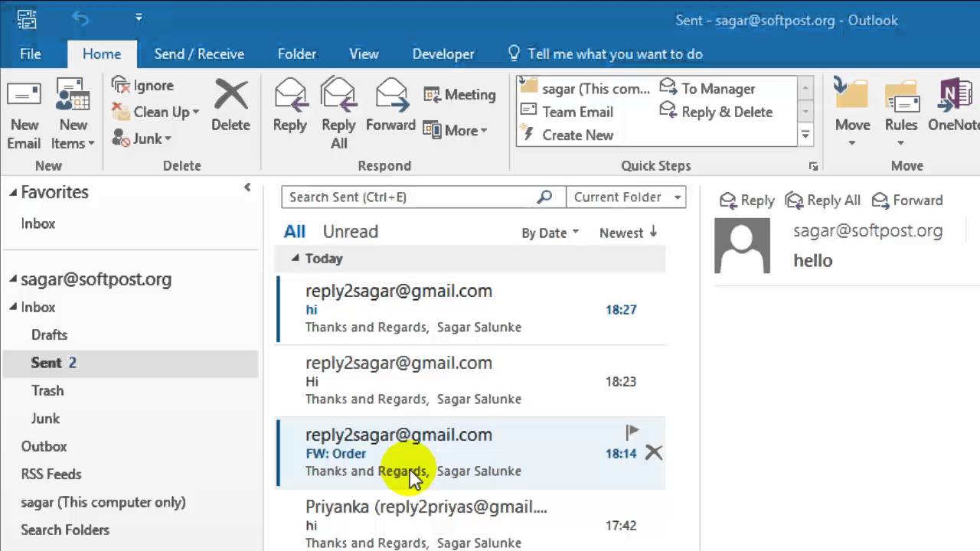Open Search Folders
980x551 pixels.
tap(65, 530)
